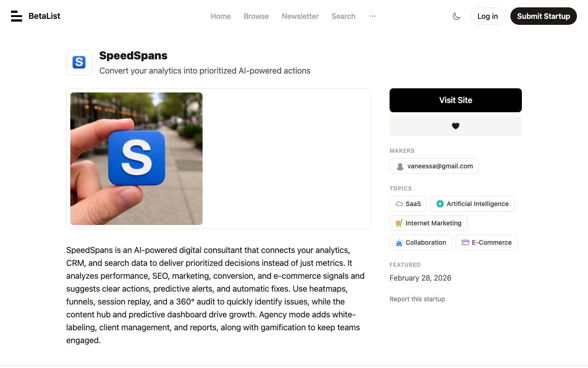Choose the Internet Marketing cart topic tag
The height and width of the screenshot is (368, 588).
(429, 223)
